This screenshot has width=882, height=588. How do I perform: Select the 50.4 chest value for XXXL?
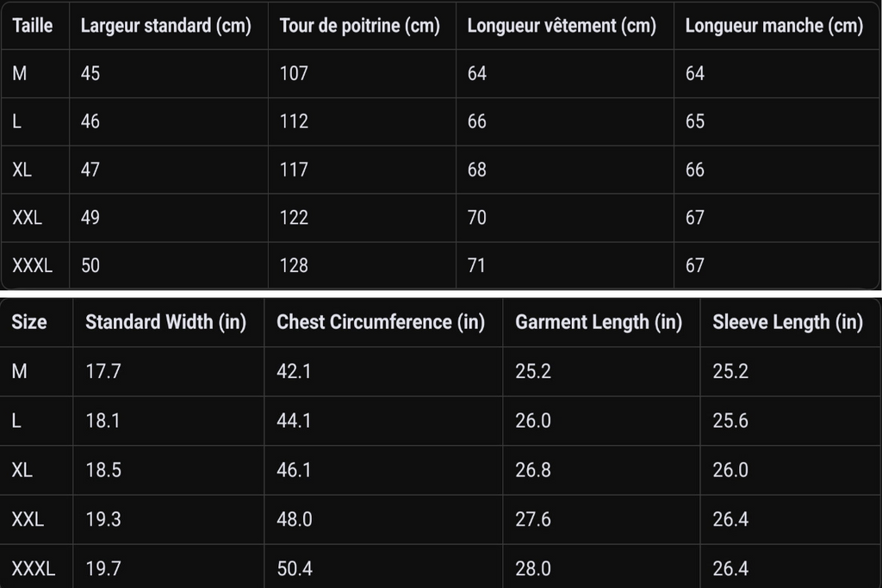[x=295, y=569]
